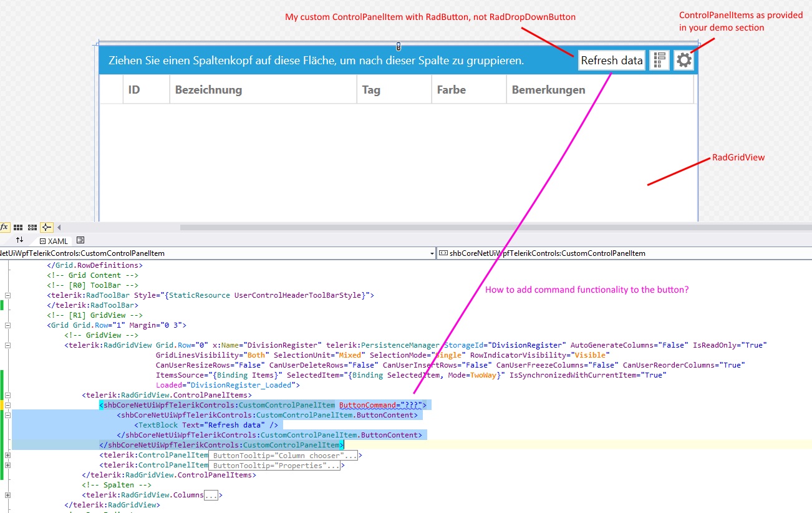Click the Refresh data button
Screen dimensions: 812x513
pyautogui.click(x=611, y=61)
